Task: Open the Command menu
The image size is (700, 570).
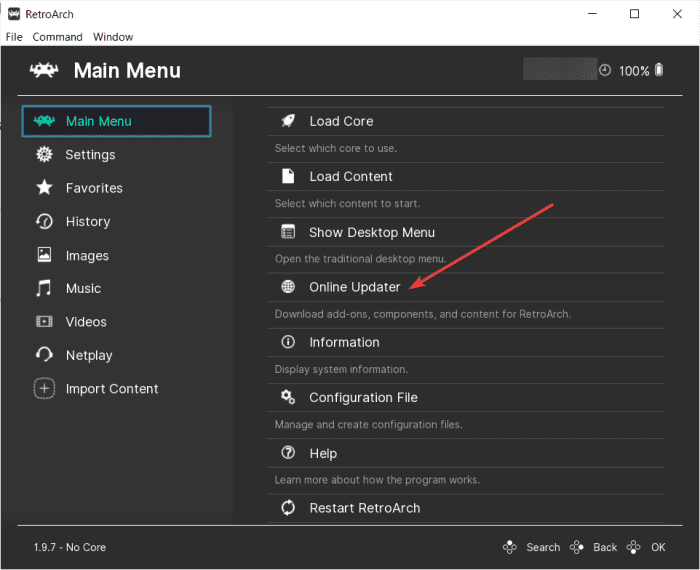Action: pos(57,37)
